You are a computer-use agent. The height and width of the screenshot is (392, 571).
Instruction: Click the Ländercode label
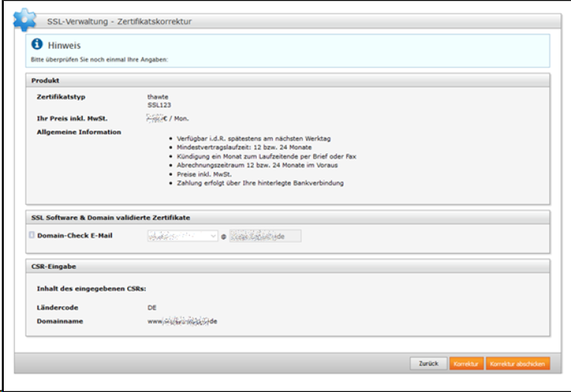pyautogui.click(x=58, y=308)
